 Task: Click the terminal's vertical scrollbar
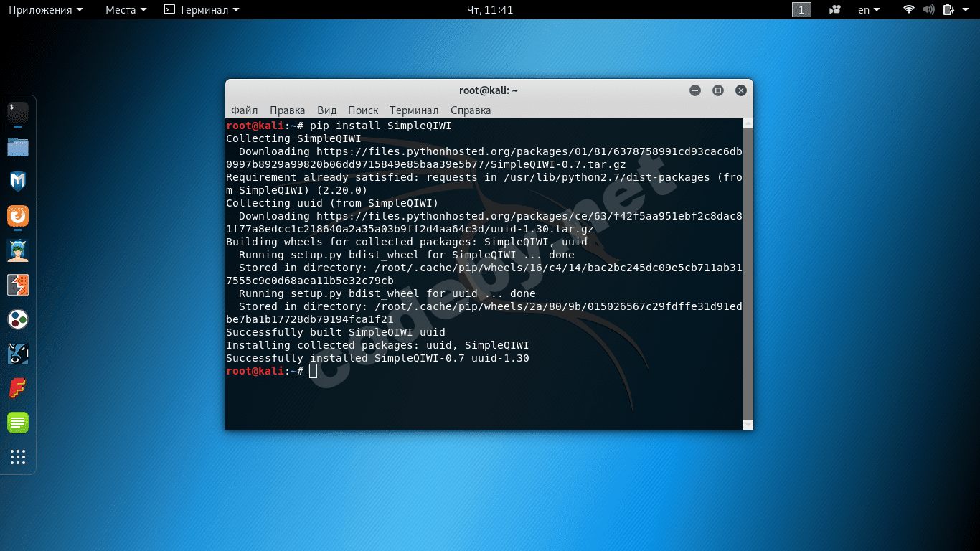748,274
